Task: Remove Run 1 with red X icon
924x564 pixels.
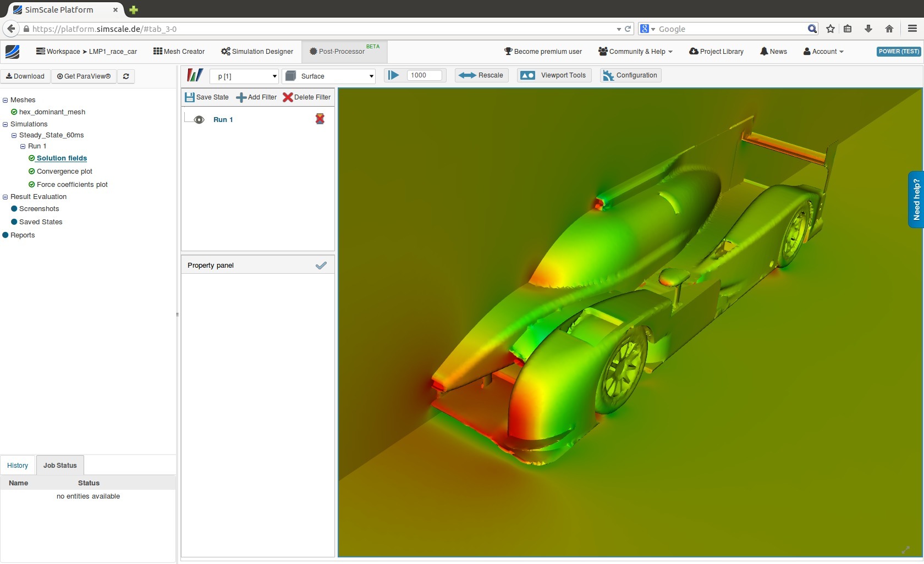Action: [x=320, y=119]
